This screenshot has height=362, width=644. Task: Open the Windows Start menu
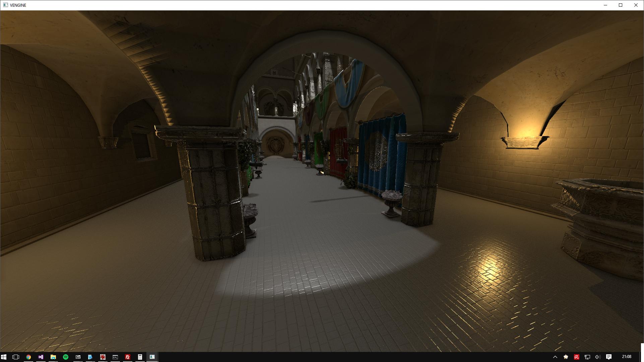[x=4, y=357]
